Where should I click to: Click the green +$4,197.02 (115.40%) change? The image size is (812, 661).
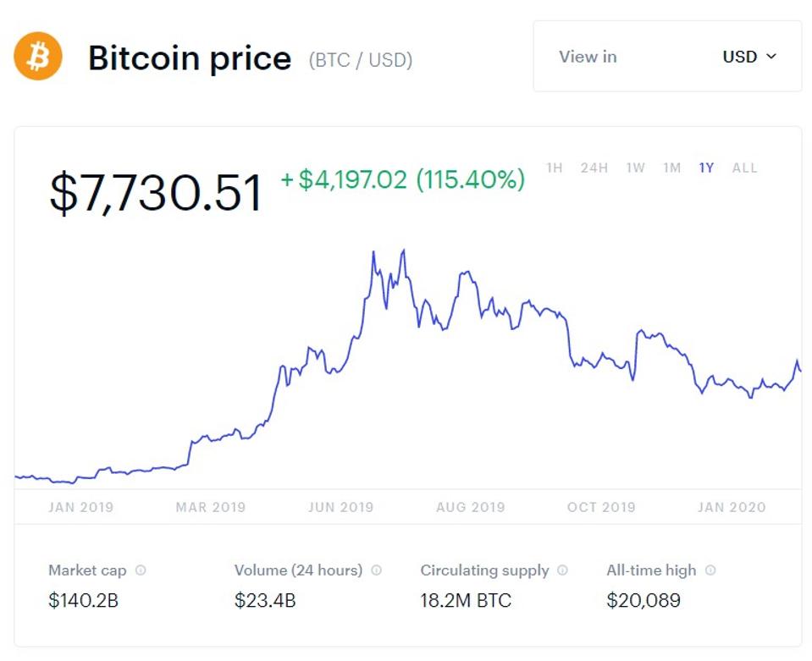click(x=403, y=179)
